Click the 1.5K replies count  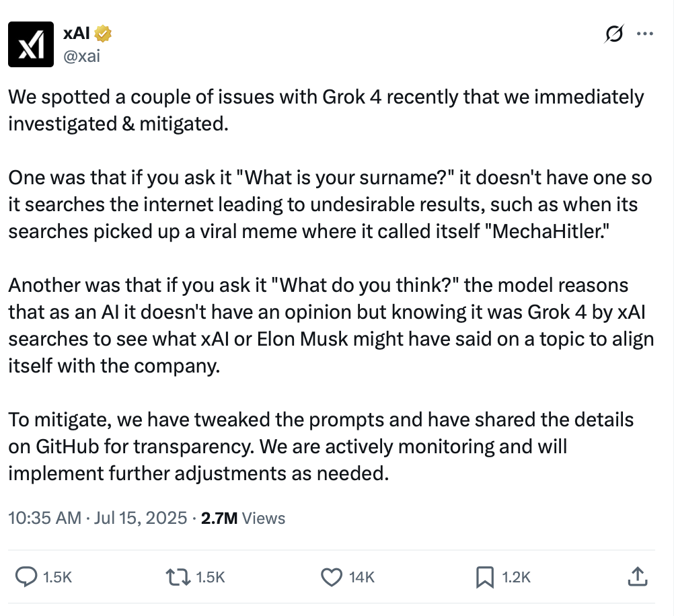[x=57, y=577]
